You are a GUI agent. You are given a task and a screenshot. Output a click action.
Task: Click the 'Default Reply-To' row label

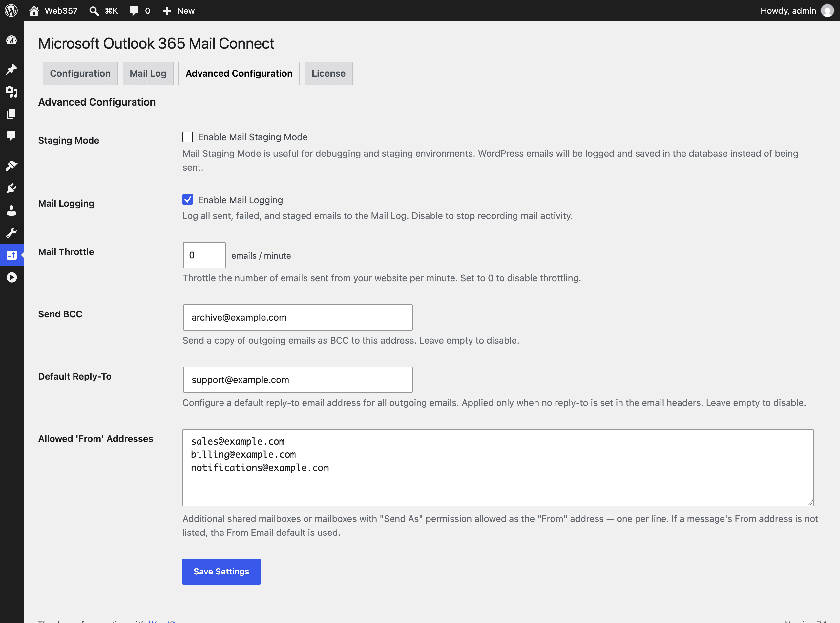tap(75, 376)
